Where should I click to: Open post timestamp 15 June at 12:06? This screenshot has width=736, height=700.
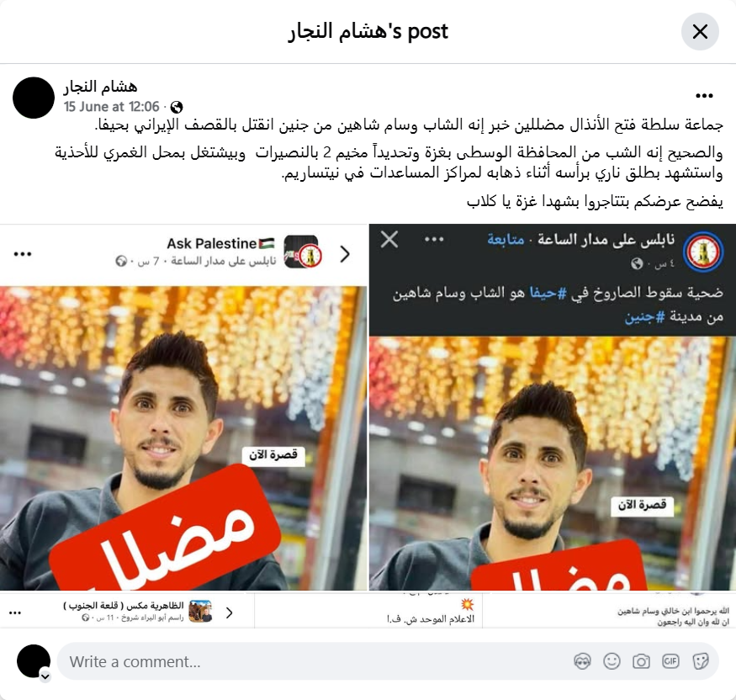[x=112, y=107]
